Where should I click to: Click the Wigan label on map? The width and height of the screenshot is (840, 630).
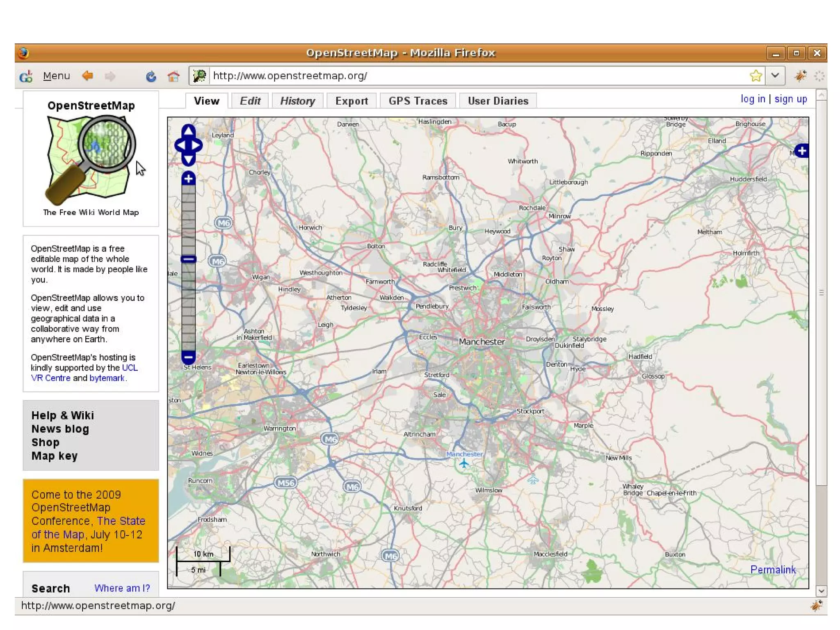point(261,277)
